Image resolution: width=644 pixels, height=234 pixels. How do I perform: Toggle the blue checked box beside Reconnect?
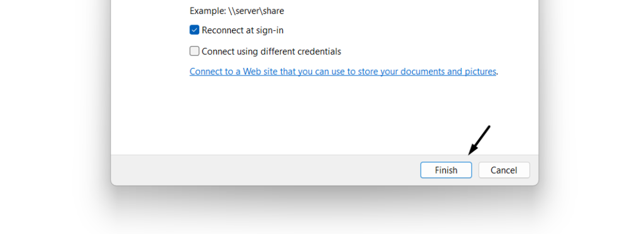[x=194, y=30]
